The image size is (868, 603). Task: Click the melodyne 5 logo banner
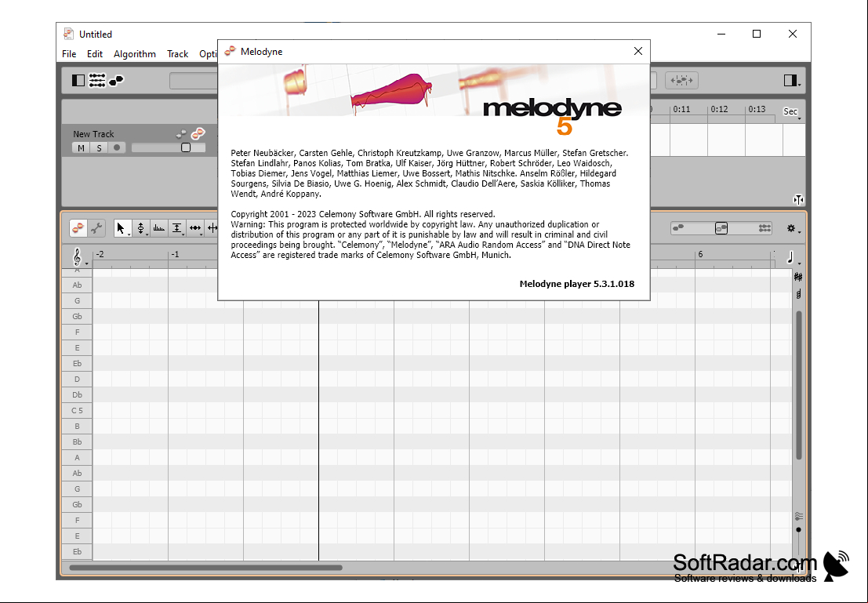(434, 100)
